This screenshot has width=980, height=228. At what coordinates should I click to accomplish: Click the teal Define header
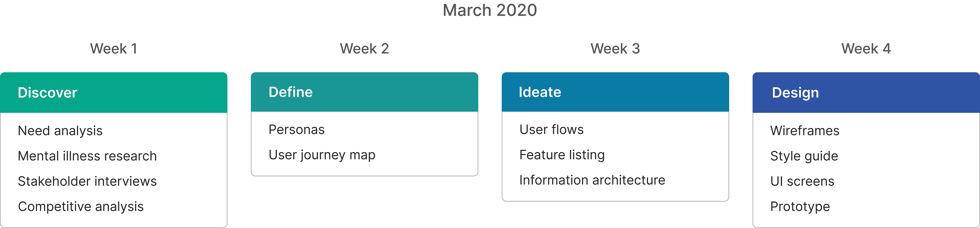364,92
